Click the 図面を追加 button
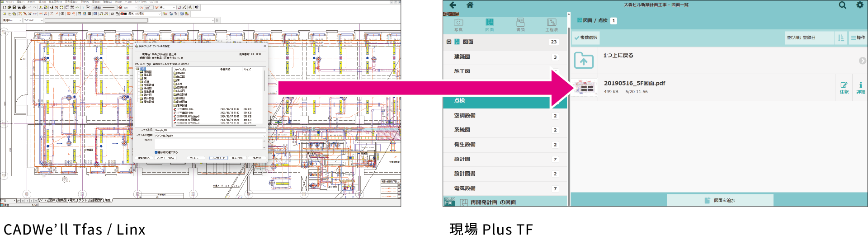This screenshot has height=235, width=868. tap(720, 200)
